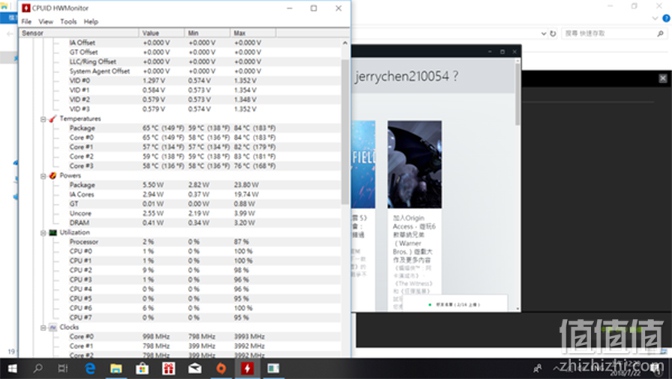Open the Mail app from the taskbar
The width and height of the screenshot is (672, 379).
coord(195,369)
